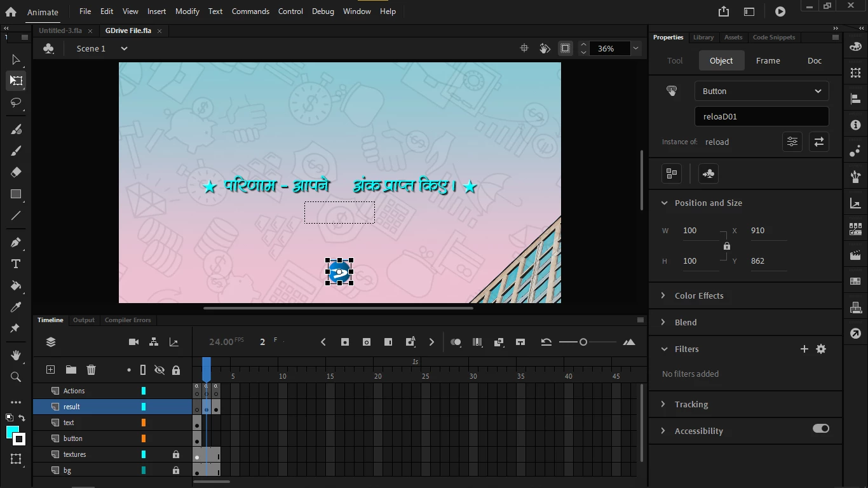
Task: Select the Classic Brush tool
Action: (16, 151)
